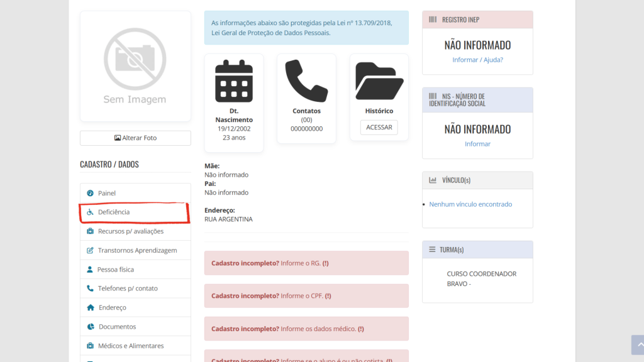This screenshot has width=644, height=362.
Task: Open the Painel menu item
Action: pos(107,194)
